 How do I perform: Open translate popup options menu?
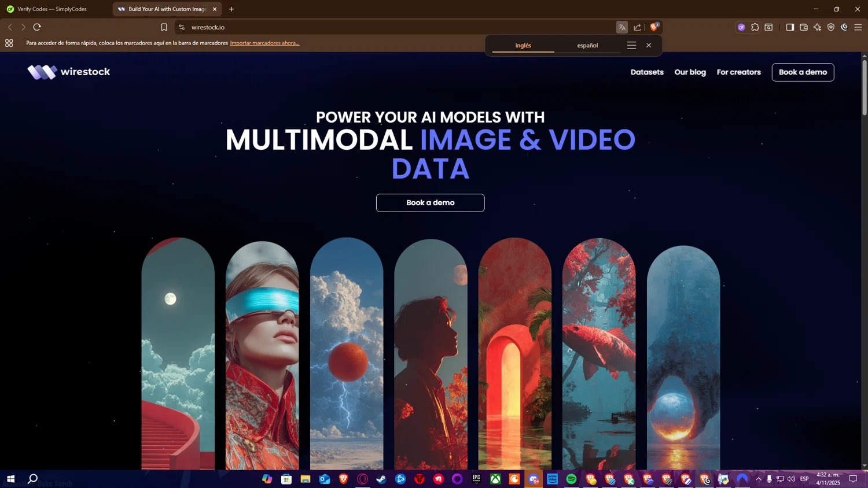[631, 45]
